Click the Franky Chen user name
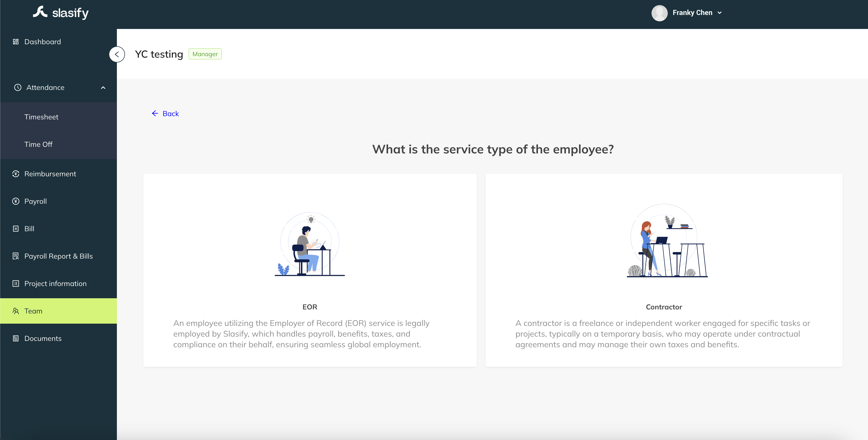 point(692,13)
